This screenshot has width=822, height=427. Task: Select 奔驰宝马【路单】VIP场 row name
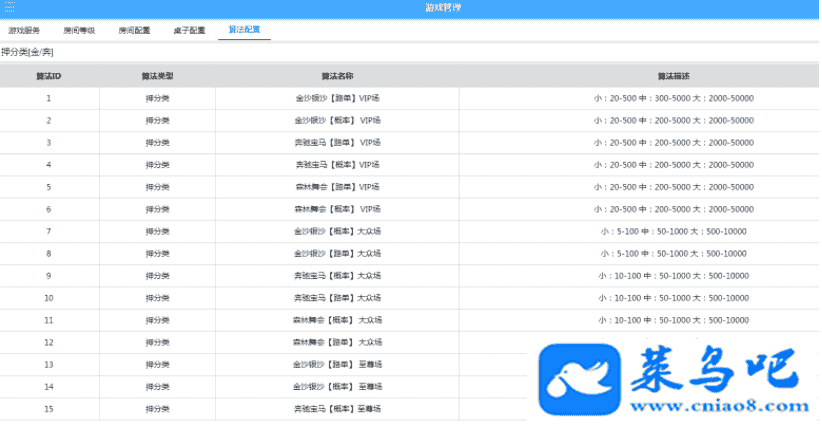(x=337, y=143)
